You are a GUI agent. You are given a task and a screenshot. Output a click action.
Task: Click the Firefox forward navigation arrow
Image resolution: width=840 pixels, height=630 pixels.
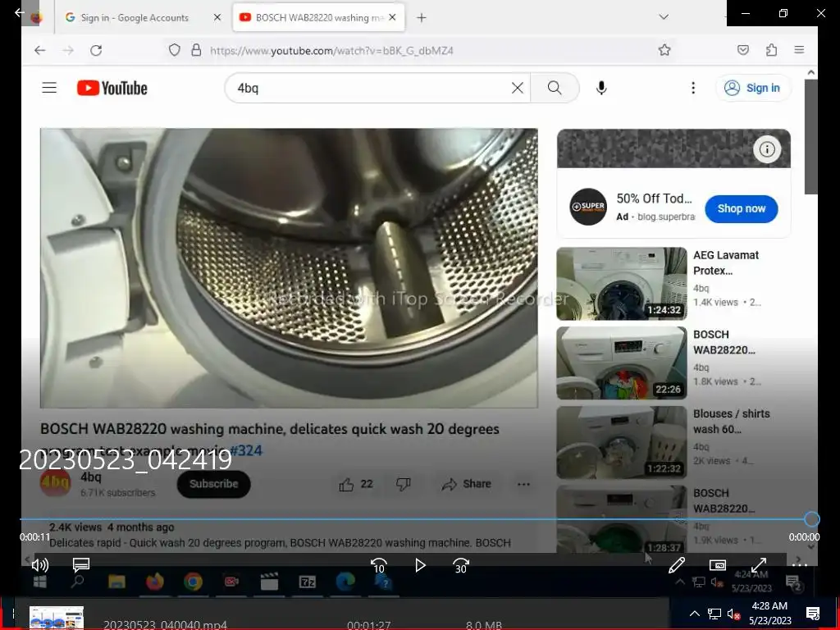(68, 50)
